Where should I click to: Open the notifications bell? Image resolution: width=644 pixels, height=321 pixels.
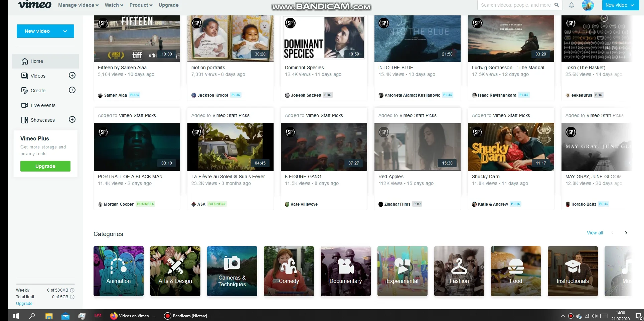(x=571, y=5)
